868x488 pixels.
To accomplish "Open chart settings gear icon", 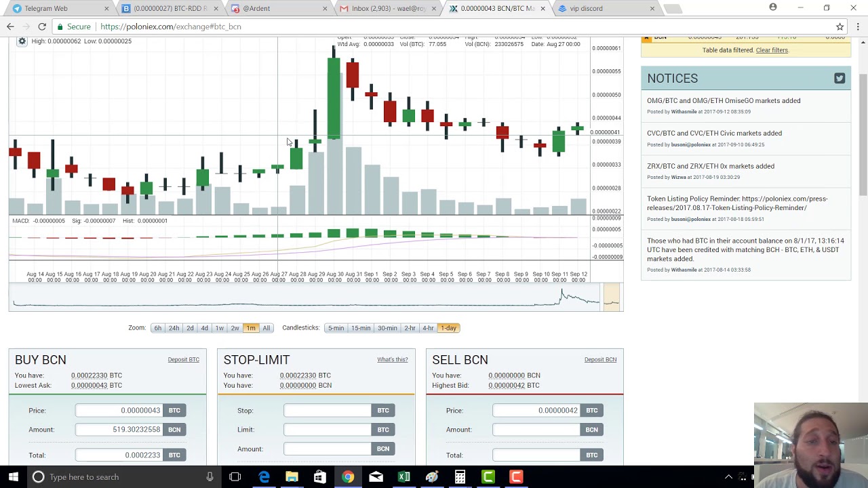I will (22, 41).
